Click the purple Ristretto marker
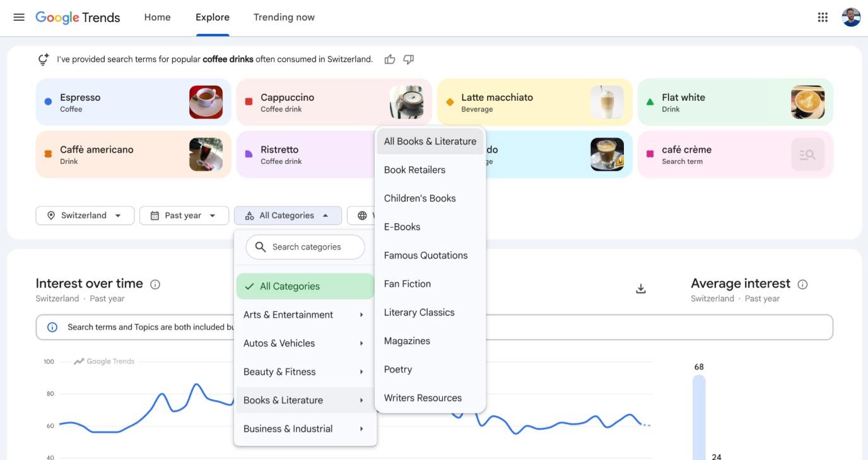Viewport: 868px width, 460px height. point(249,154)
